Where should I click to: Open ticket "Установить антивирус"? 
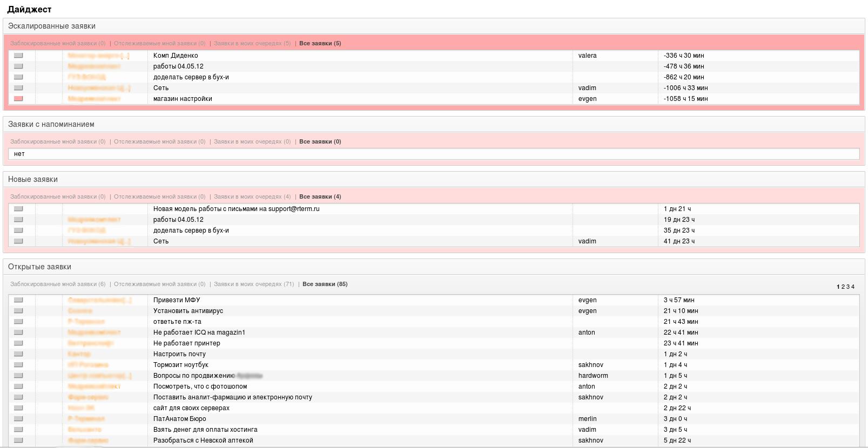coord(188,311)
